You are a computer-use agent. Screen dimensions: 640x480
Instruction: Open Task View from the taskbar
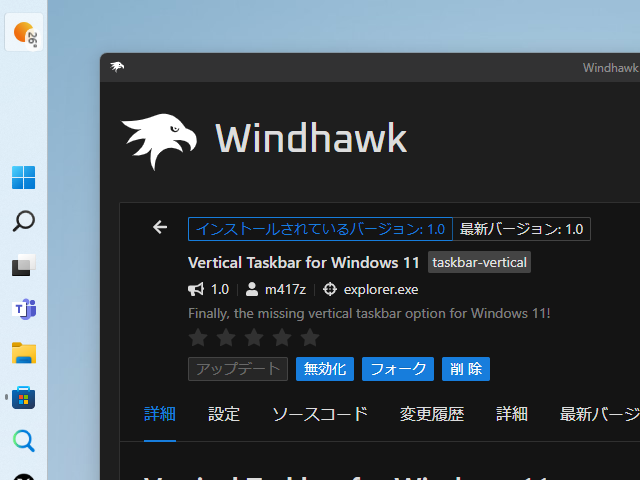coord(24,266)
